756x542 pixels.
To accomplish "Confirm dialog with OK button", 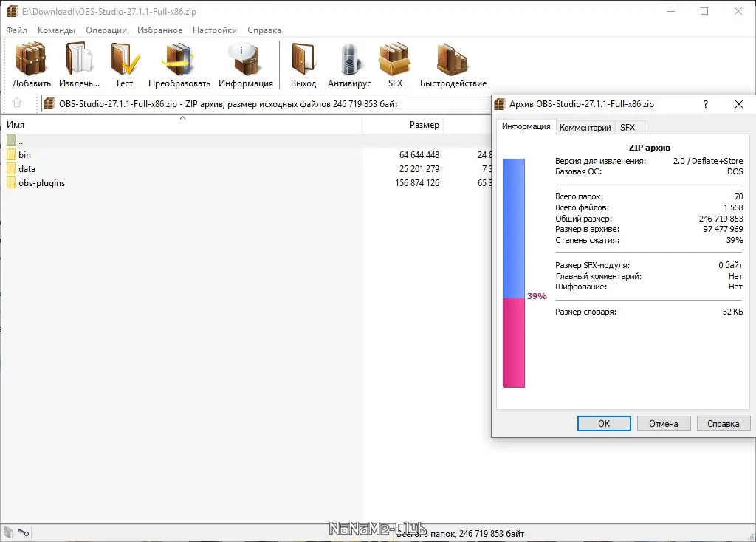I will [604, 423].
